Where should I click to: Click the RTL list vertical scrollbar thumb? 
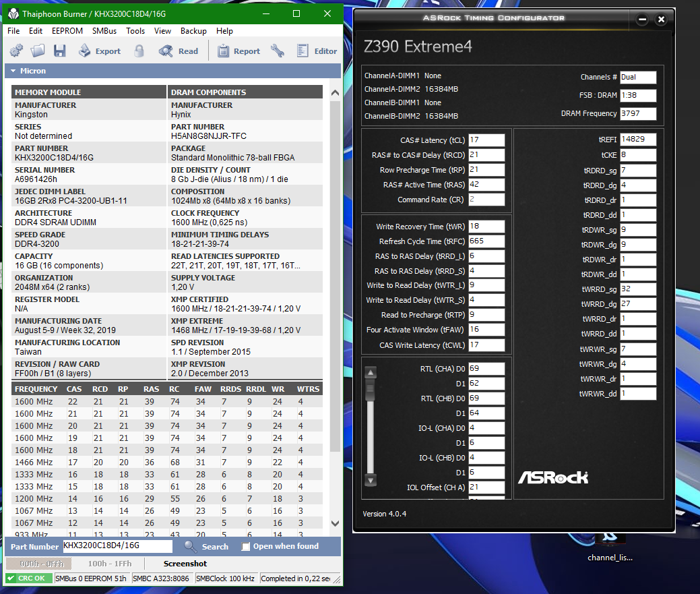(x=371, y=390)
